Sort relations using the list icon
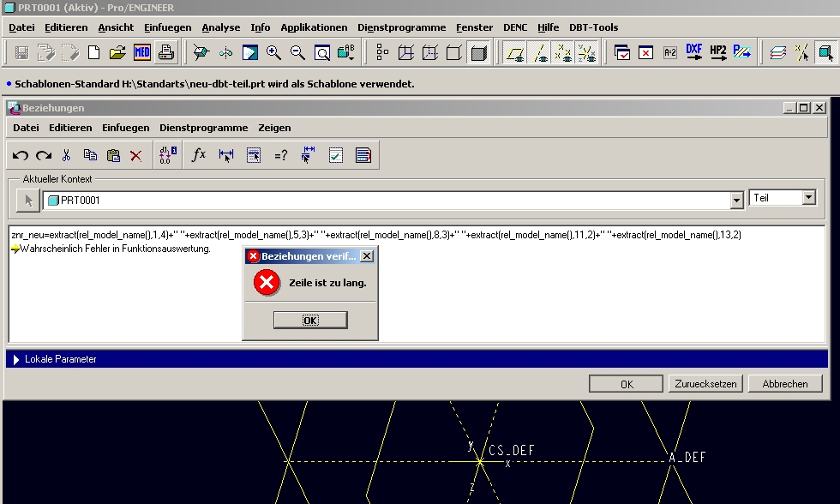Screen dimensions: 840x504 [x=363, y=155]
